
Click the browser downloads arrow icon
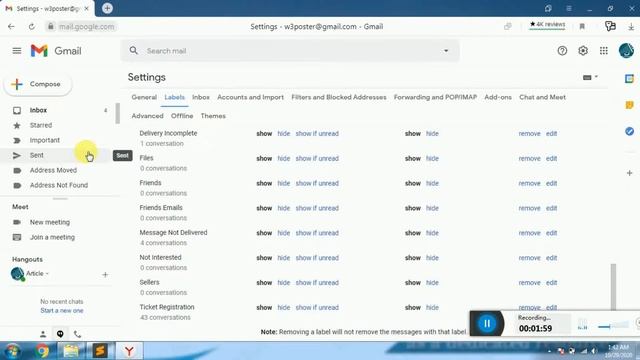click(631, 27)
